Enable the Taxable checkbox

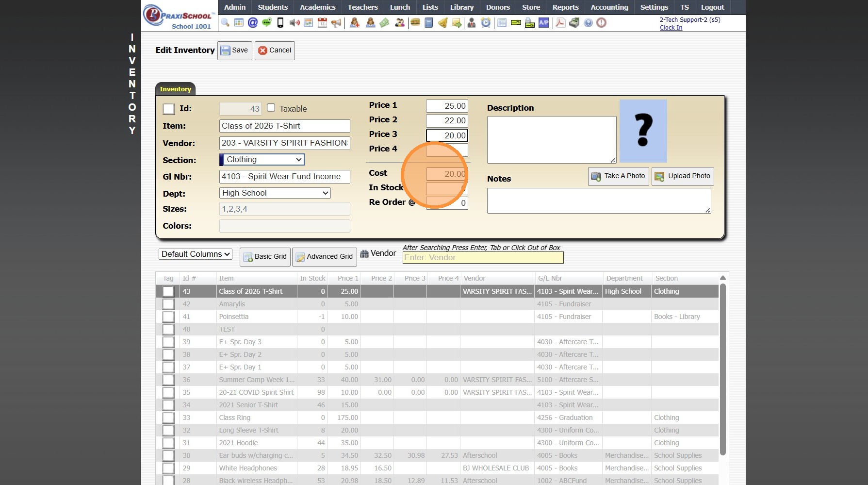click(271, 108)
